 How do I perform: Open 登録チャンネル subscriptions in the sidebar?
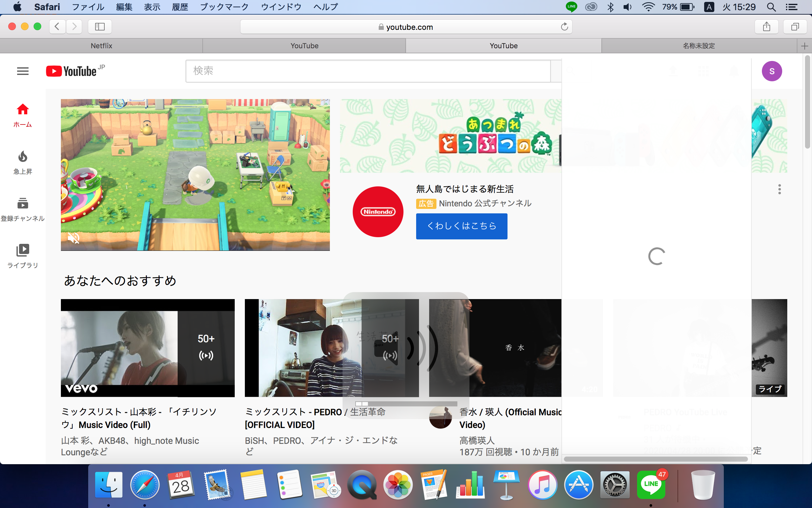(23, 210)
